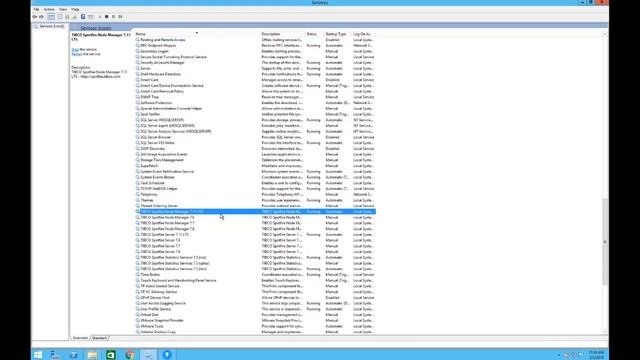Select the VMware Tools service
The height and width of the screenshot is (360, 640).
coord(152,326)
